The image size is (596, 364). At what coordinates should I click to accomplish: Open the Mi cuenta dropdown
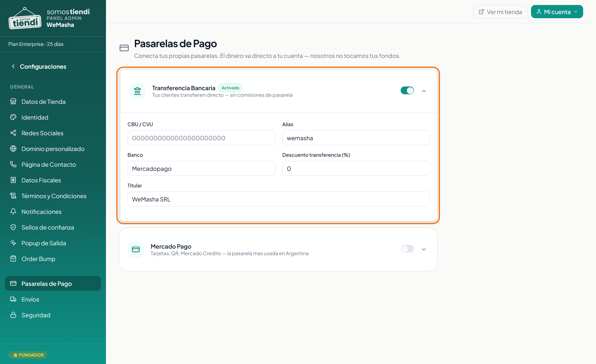tap(557, 12)
